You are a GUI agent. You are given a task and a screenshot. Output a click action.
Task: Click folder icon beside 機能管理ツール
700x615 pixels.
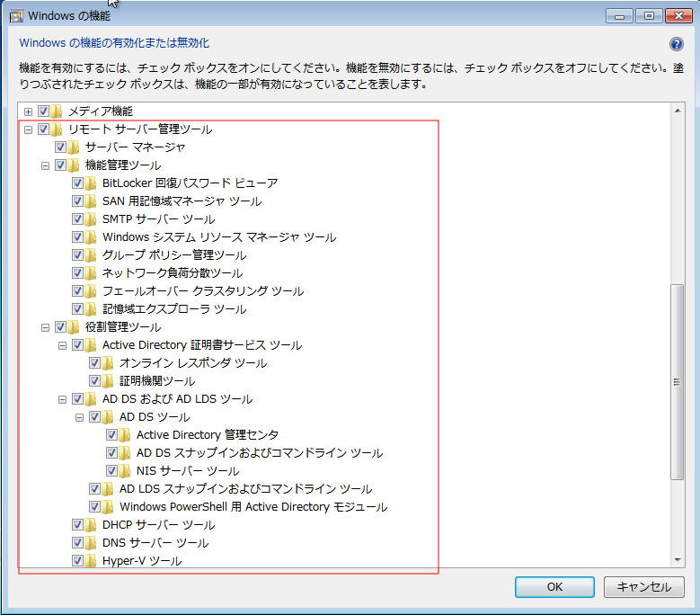coord(73,165)
